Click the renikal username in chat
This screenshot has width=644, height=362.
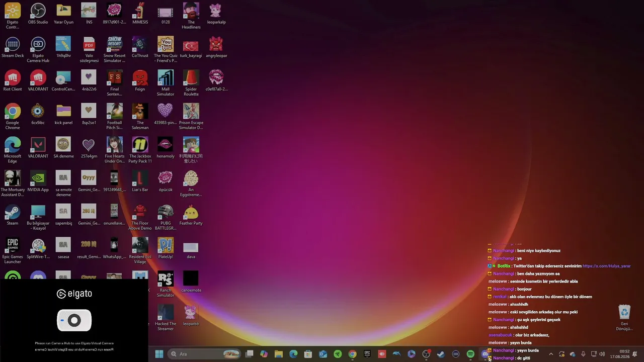(x=499, y=297)
